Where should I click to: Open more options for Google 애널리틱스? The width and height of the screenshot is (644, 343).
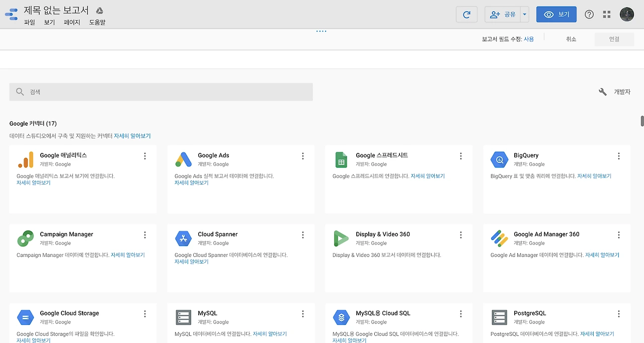(145, 156)
